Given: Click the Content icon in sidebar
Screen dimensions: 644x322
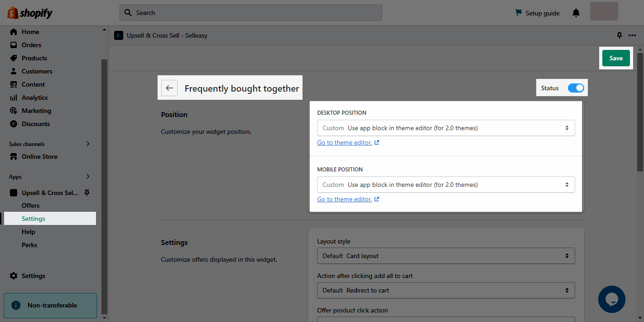Looking at the screenshot, I should [14, 84].
